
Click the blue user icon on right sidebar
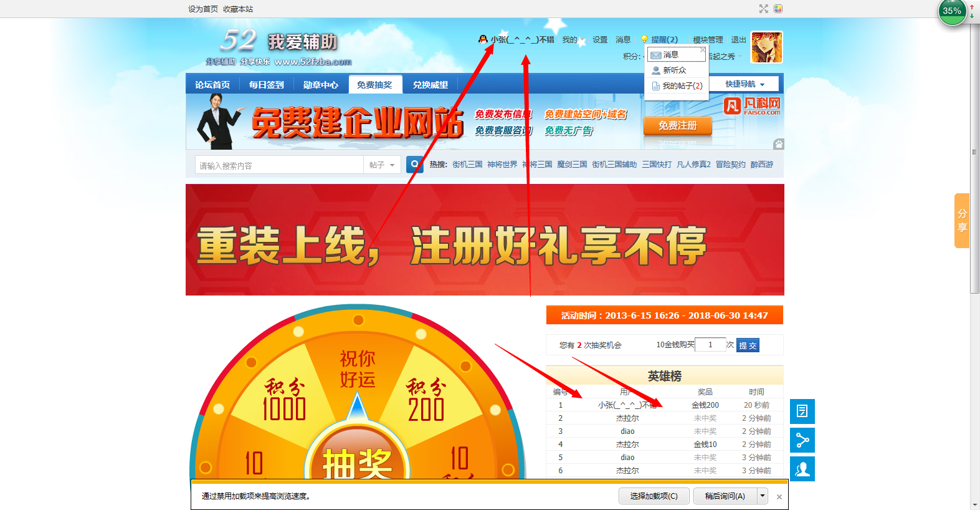point(802,469)
